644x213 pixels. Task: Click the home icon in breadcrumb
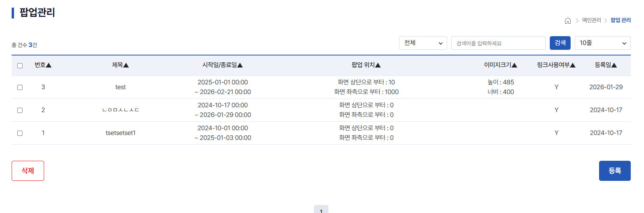567,20
